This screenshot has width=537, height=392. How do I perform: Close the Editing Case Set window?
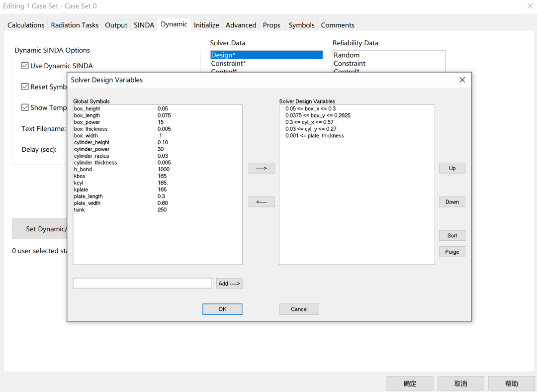pyautogui.click(x=530, y=6)
